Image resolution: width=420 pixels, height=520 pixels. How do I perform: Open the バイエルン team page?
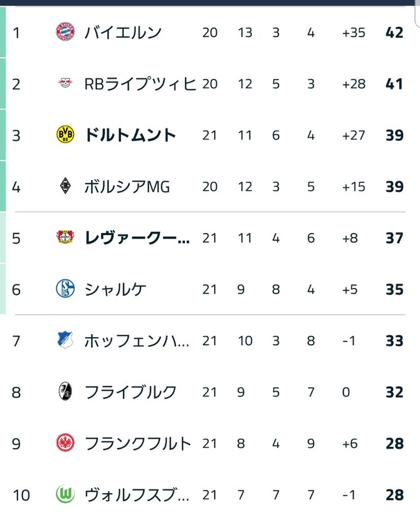tap(123, 33)
